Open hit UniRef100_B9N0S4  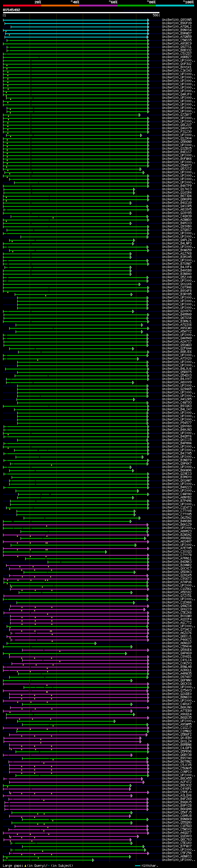tap(177, 30)
